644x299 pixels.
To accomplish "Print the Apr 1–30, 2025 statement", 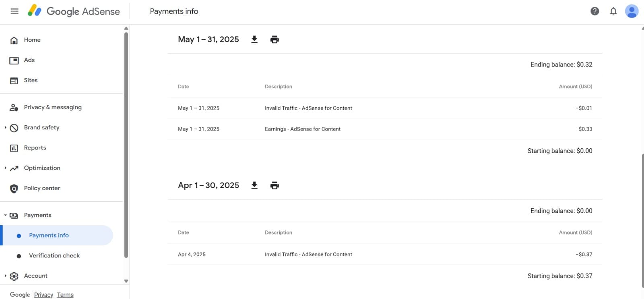I will point(275,185).
